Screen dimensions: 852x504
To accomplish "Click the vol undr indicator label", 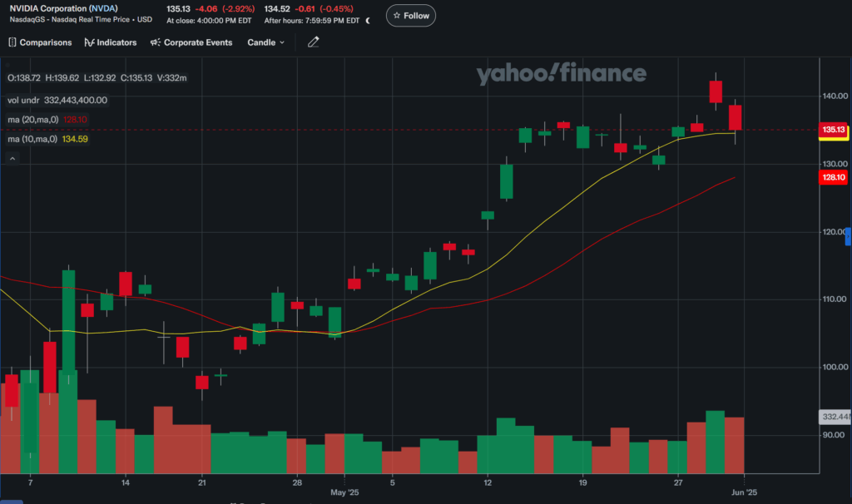I will coord(22,100).
